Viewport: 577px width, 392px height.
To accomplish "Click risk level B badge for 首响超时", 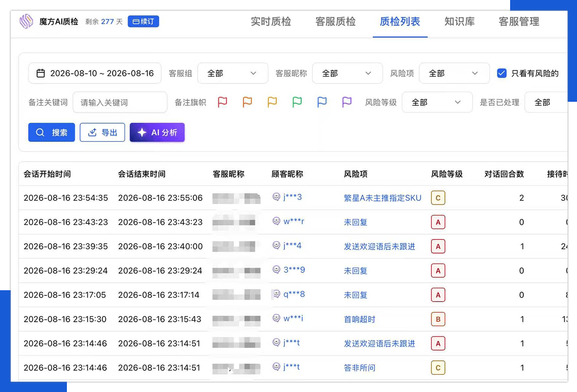I will [x=438, y=319].
